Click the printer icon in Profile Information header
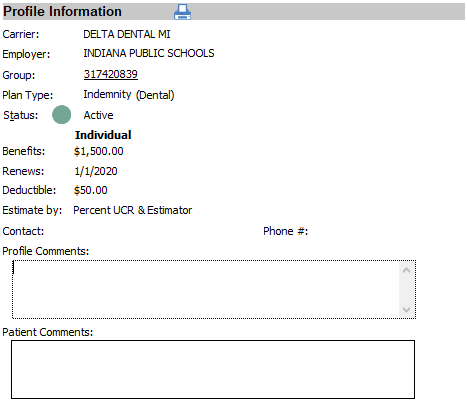Screen dimensions: 467x401 point(182,12)
